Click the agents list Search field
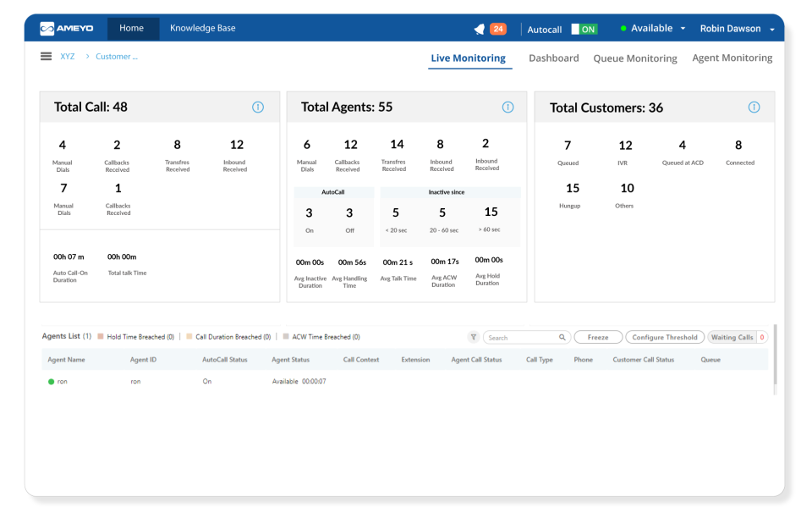 click(x=527, y=337)
